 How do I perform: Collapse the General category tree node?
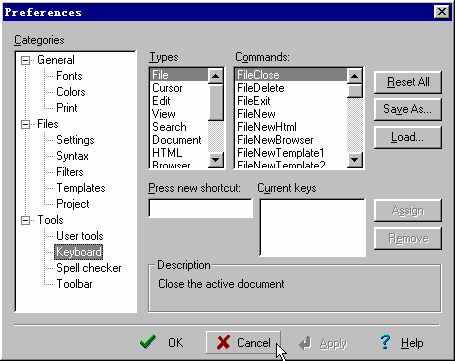25,61
